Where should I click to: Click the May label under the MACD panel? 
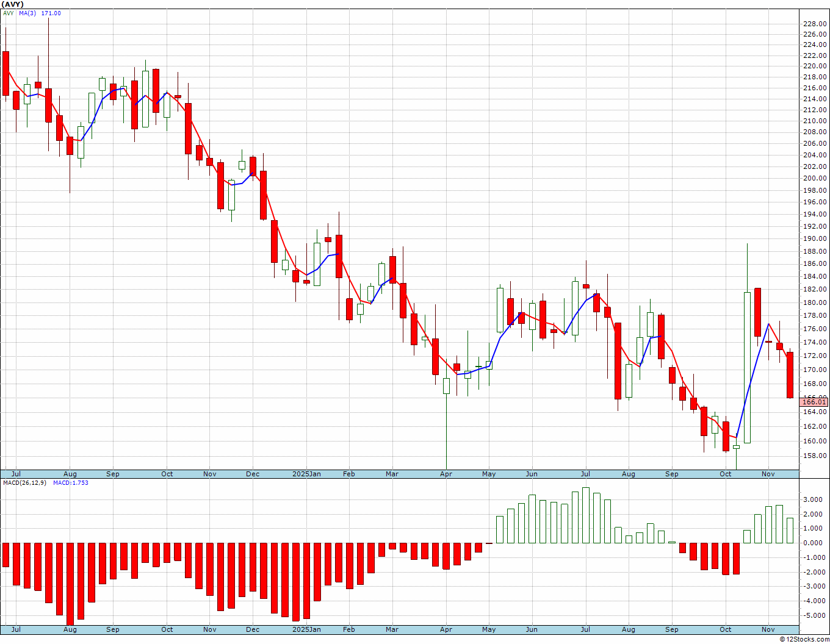(x=489, y=629)
